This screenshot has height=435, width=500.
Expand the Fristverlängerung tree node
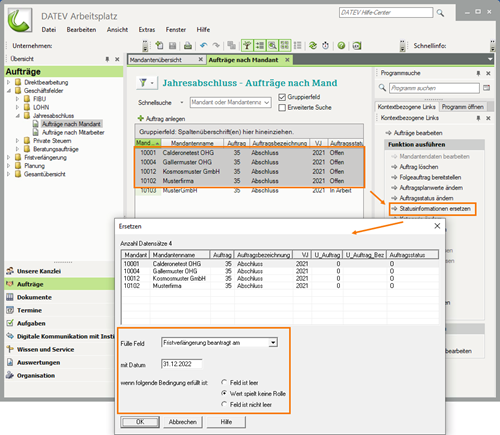point(9,157)
